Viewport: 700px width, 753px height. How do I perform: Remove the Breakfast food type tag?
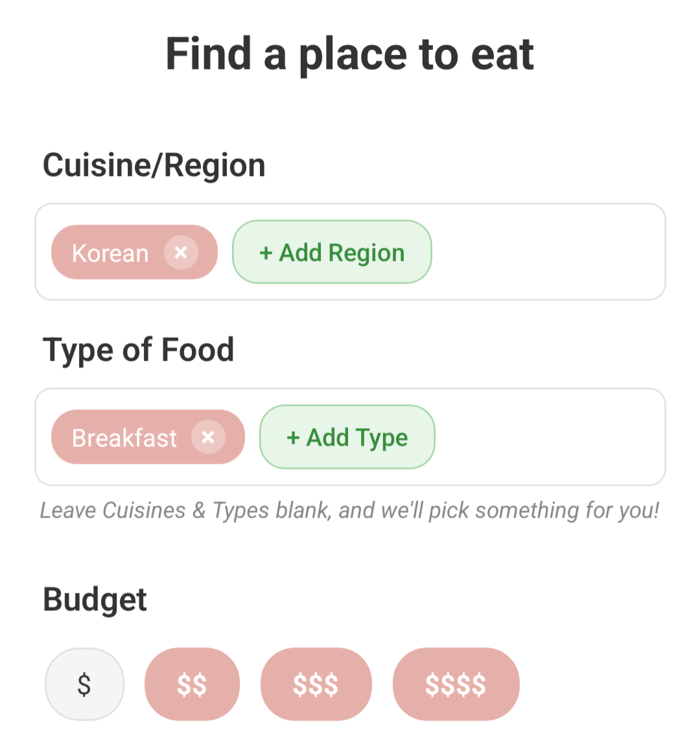click(x=208, y=437)
